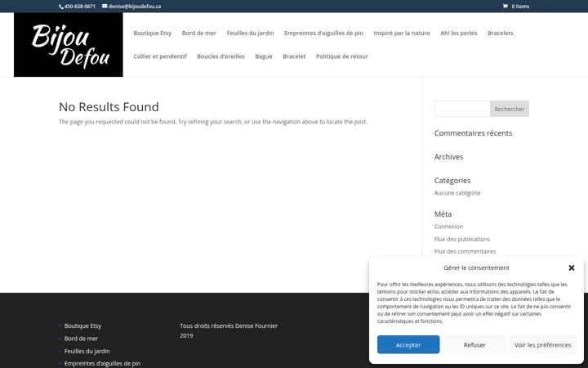588x368 pixels.
Task: Open Ah! les perles menu item
Action: (459, 33)
